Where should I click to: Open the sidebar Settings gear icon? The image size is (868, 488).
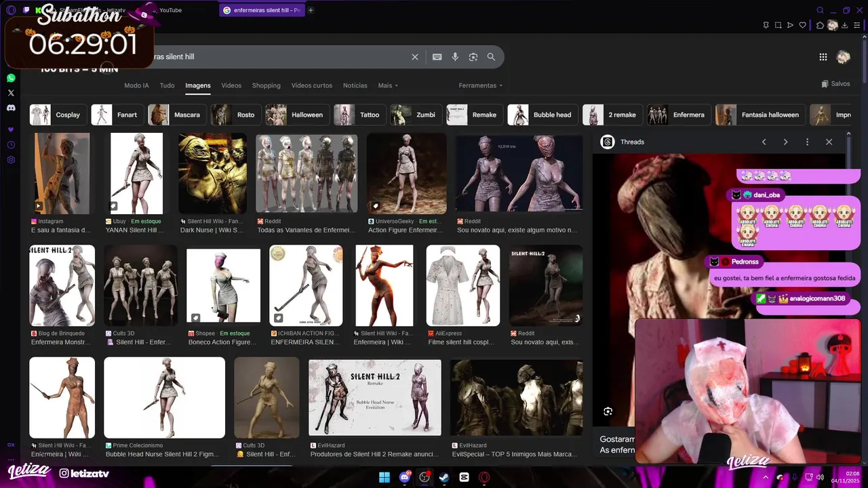[x=11, y=160]
